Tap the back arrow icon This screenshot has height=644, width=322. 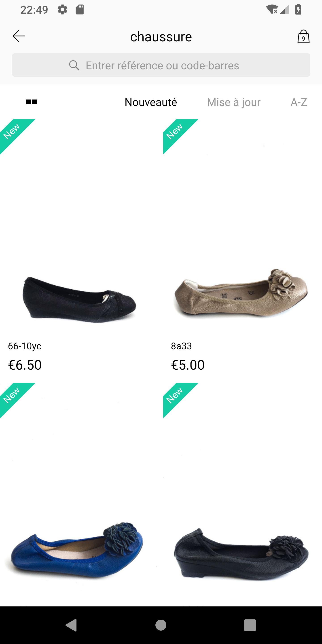pos(19,36)
